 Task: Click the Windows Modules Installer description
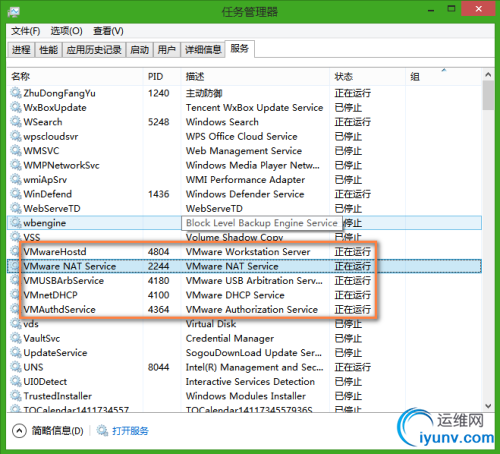coord(246,396)
